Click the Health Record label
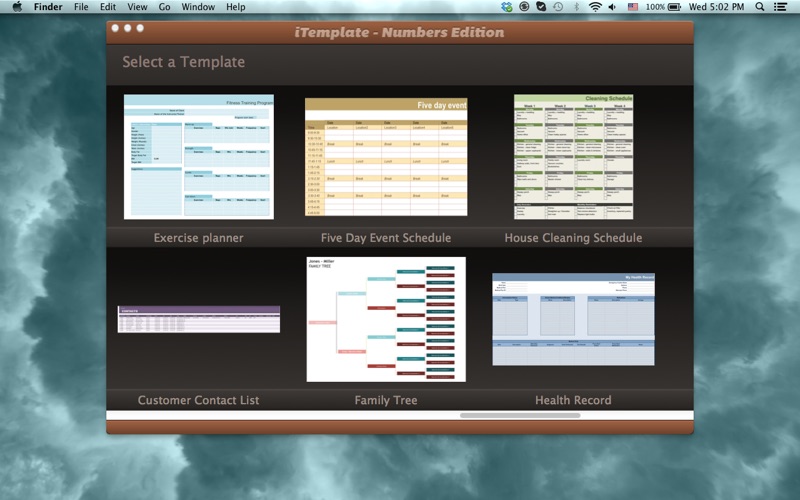The width and height of the screenshot is (800, 500). 573,400
